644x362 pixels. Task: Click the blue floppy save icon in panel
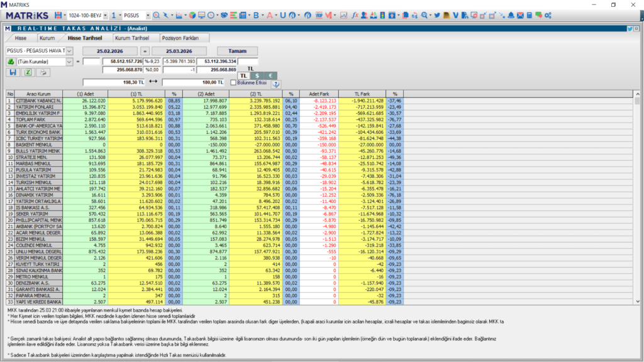[x=12, y=72]
